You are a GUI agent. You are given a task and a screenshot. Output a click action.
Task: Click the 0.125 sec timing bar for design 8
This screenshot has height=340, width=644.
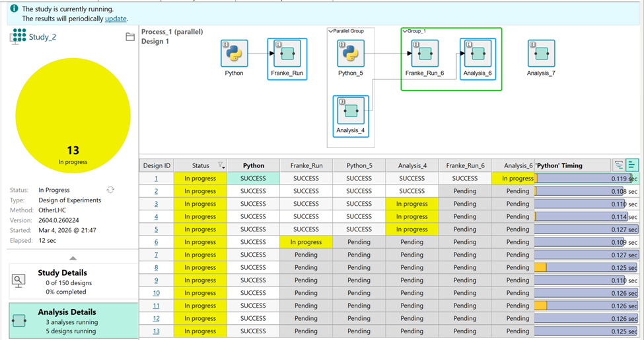click(x=587, y=268)
